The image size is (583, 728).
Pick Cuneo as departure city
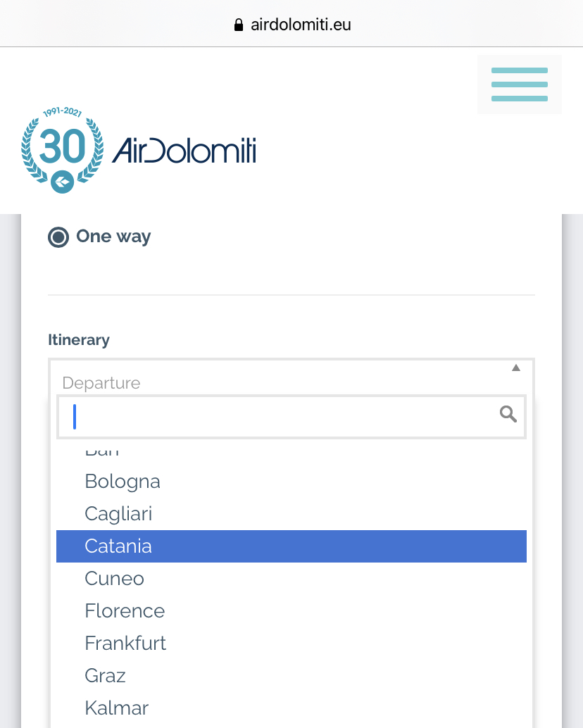pos(114,579)
